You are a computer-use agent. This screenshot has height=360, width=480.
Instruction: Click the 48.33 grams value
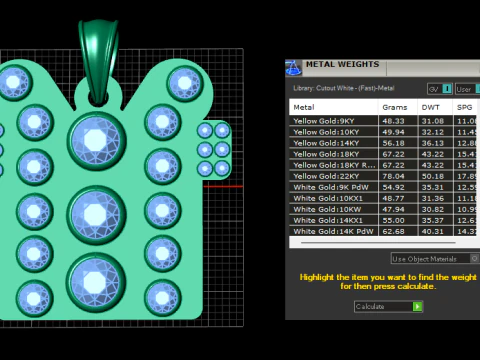coord(393,121)
